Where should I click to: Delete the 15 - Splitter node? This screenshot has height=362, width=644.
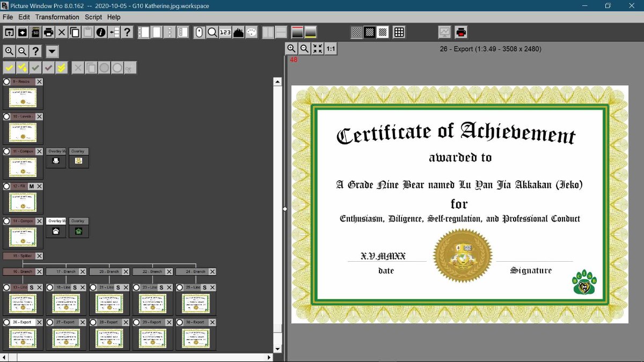point(39,256)
